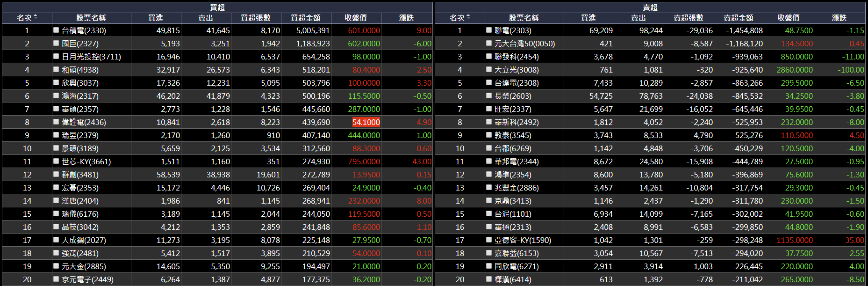
Task: Click stock name 嘉聯益(6153)
Action: (x=516, y=253)
